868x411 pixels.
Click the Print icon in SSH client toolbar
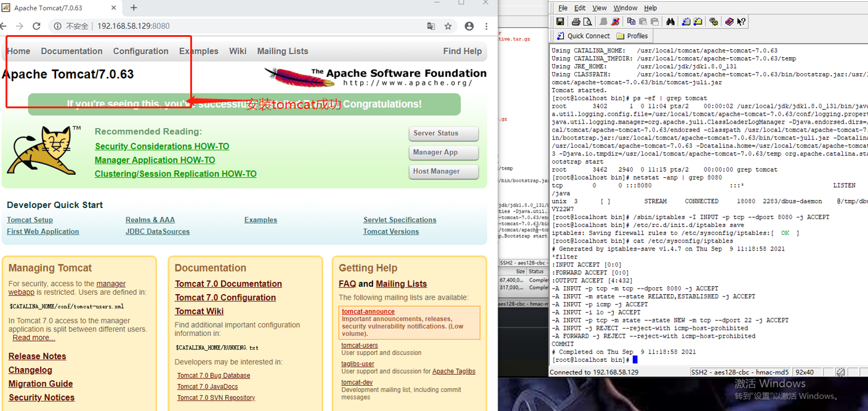(576, 22)
